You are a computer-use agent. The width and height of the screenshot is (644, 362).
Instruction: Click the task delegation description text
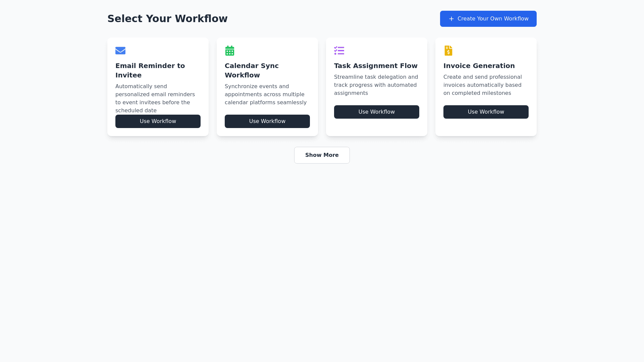376,85
